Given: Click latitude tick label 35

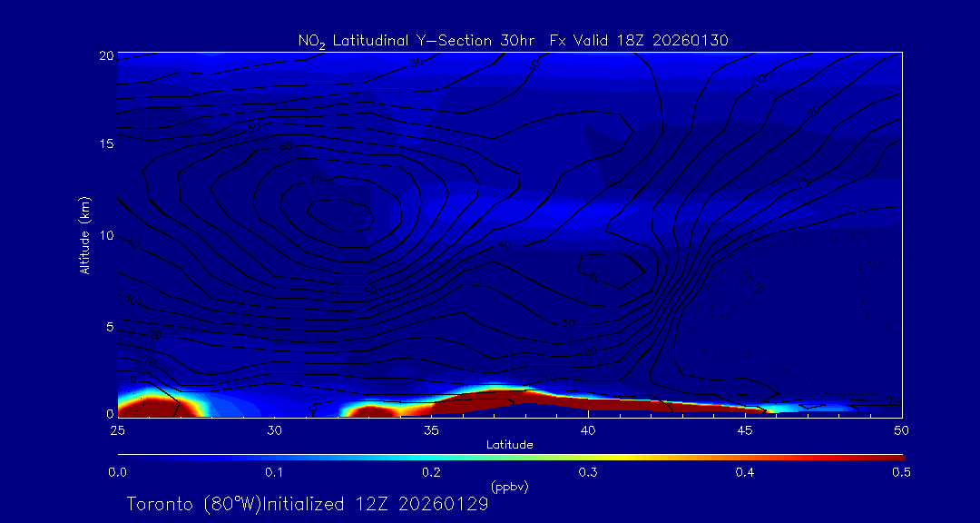Looking at the screenshot, I should point(431,430).
